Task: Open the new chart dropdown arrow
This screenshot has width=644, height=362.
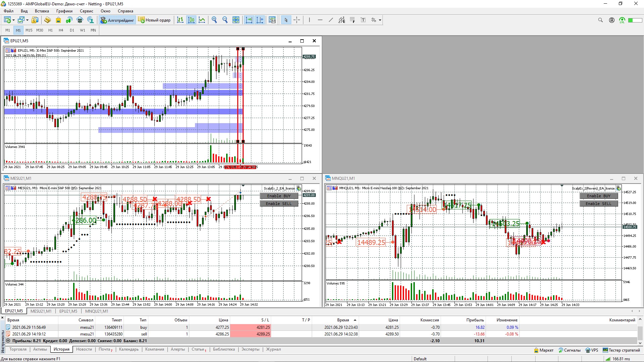Action: tap(13, 20)
